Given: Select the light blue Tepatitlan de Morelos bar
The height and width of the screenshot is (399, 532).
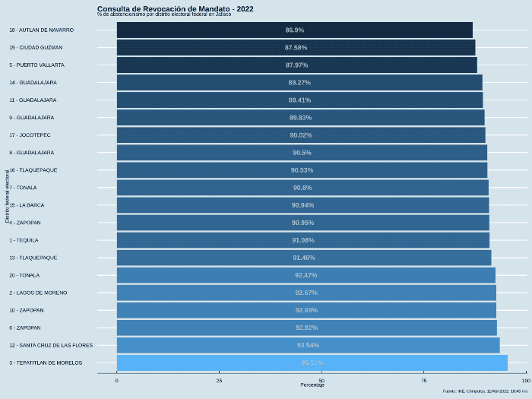Looking at the screenshot, I should tap(312, 363).
